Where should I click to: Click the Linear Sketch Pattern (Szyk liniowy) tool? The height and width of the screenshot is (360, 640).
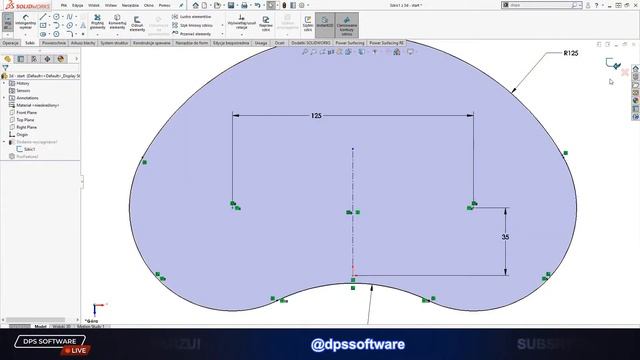point(192,25)
